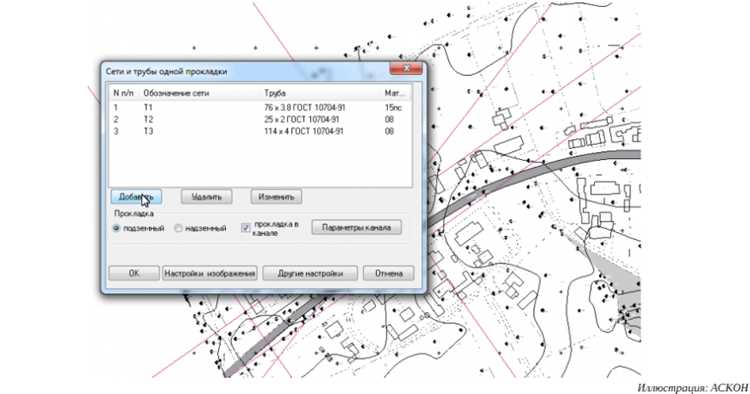Image resolution: width=750 pixels, height=394 pixels.
Task: Select network row T2
Action: click(260, 119)
